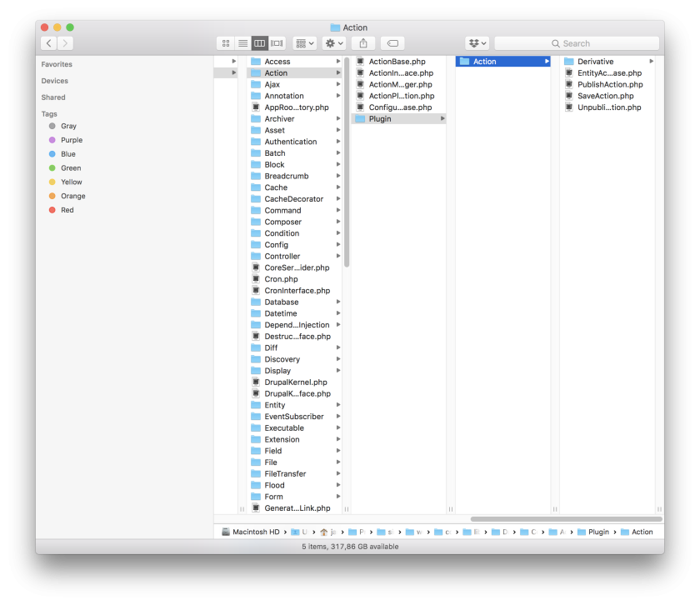700x605 pixels.
Task: Open the Entity folder in the list
Action: pos(275,405)
